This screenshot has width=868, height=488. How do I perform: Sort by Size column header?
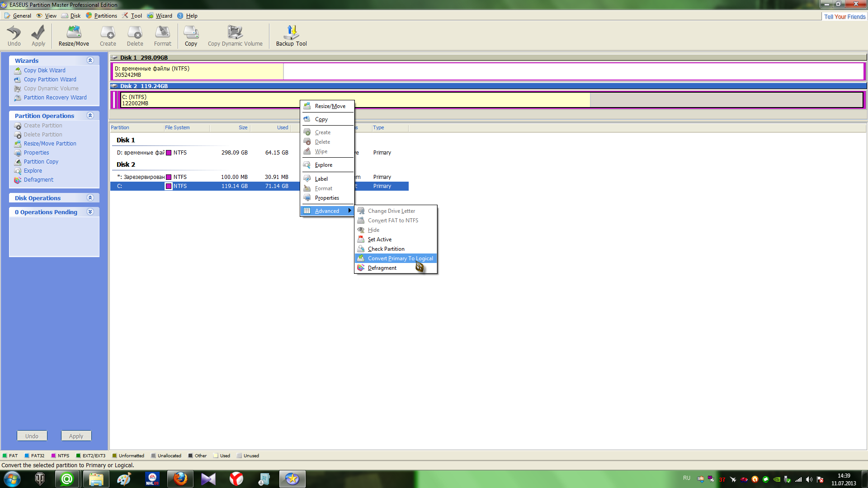tap(230, 128)
